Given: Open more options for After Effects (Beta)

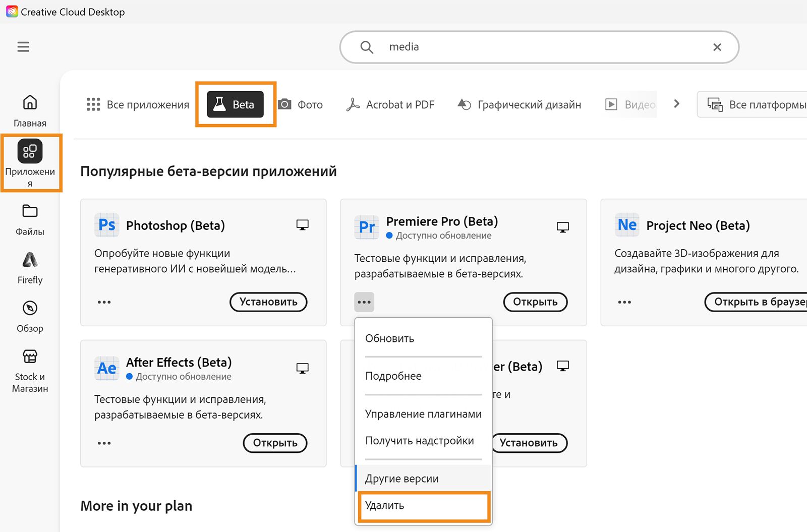Looking at the screenshot, I should tap(104, 443).
